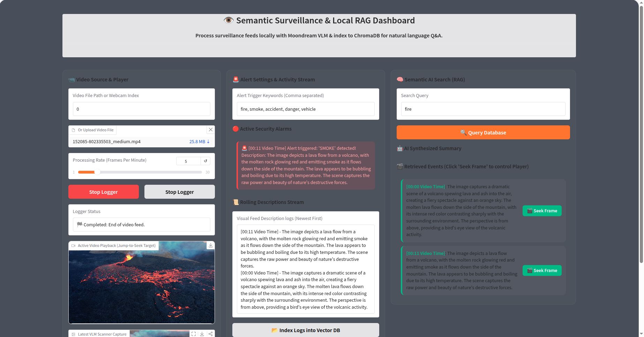644x337 pixels.
Task: Seek Frame for the 00:11 event
Action: click(542, 270)
